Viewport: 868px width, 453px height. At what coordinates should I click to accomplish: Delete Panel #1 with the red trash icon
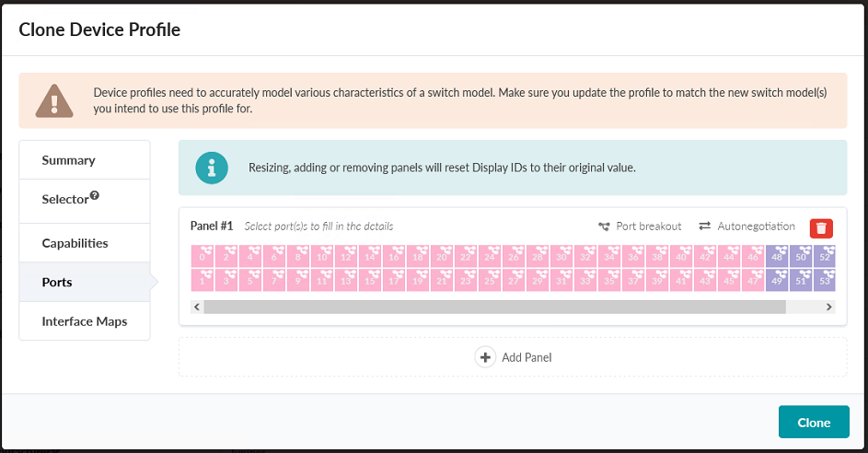821,227
